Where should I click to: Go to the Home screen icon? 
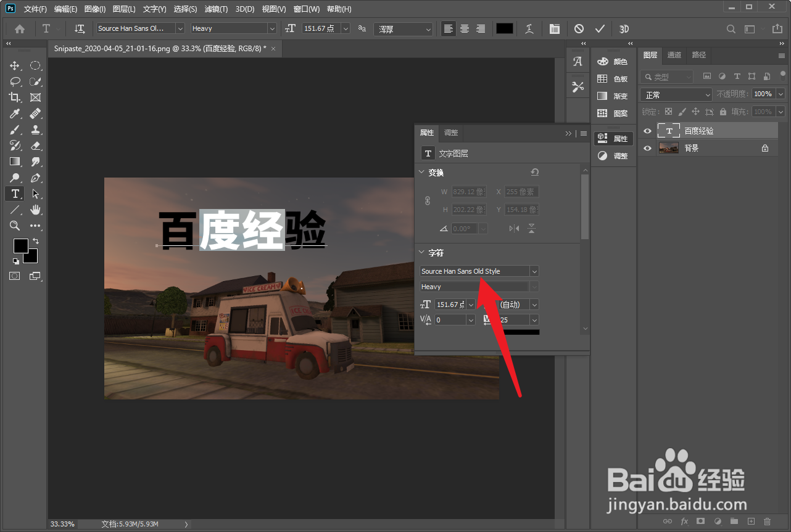pyautogui.click(x=20, y=29)
